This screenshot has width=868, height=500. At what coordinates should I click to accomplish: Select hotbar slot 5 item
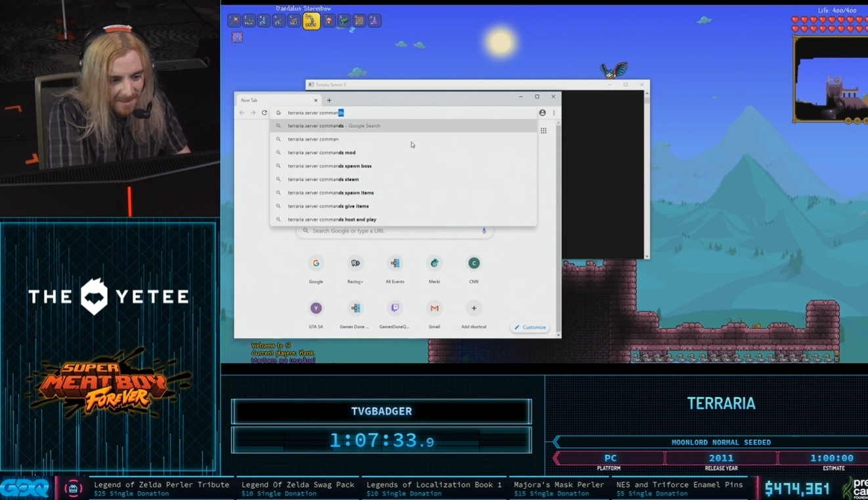coord(293,21)
